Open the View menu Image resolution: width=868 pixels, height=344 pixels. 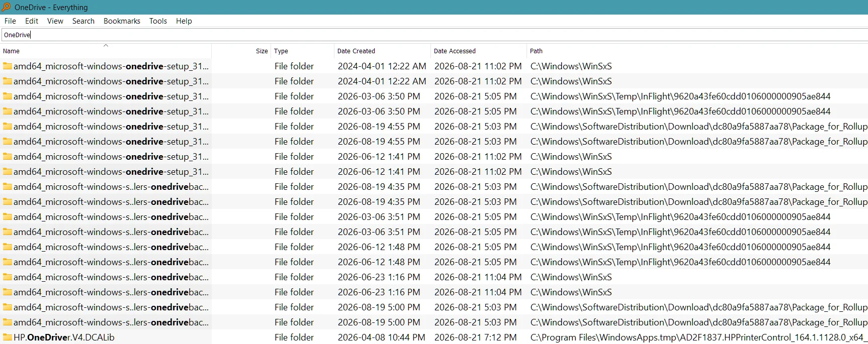click(55, 21)
